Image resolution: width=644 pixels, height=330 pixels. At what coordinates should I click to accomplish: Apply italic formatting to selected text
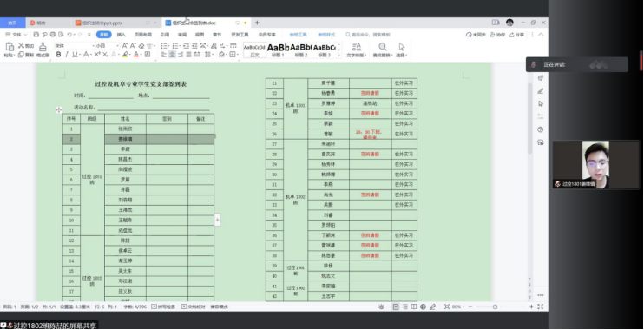pos(67,54)
